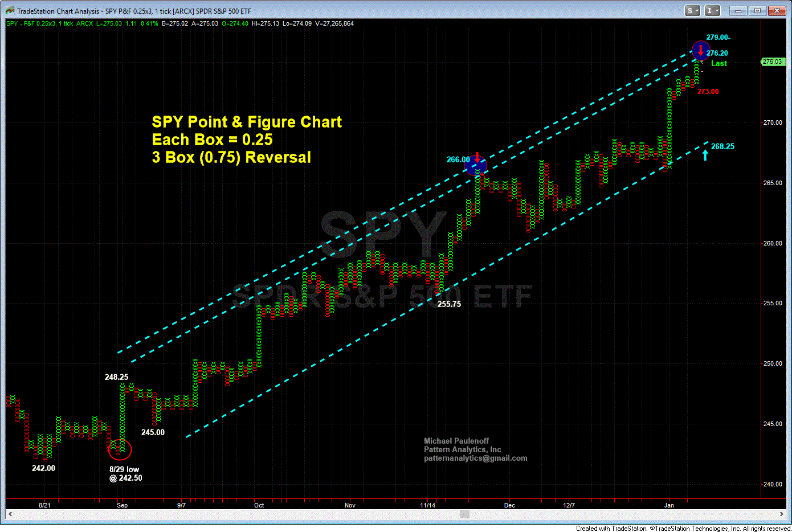Minimize the Chart Analysis window

pos(738,11)
